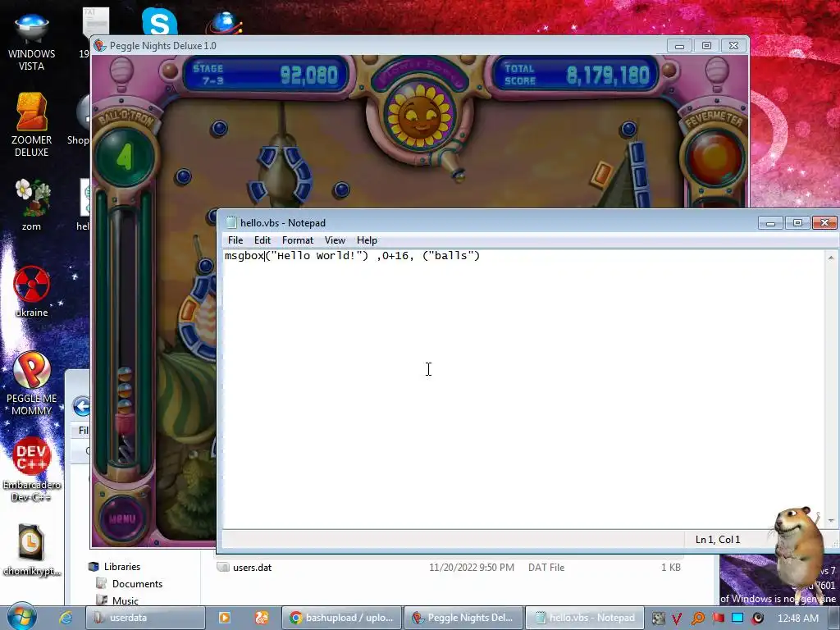
Task: Click the blue monitor network tray icon
Action: tap(737, 619)
